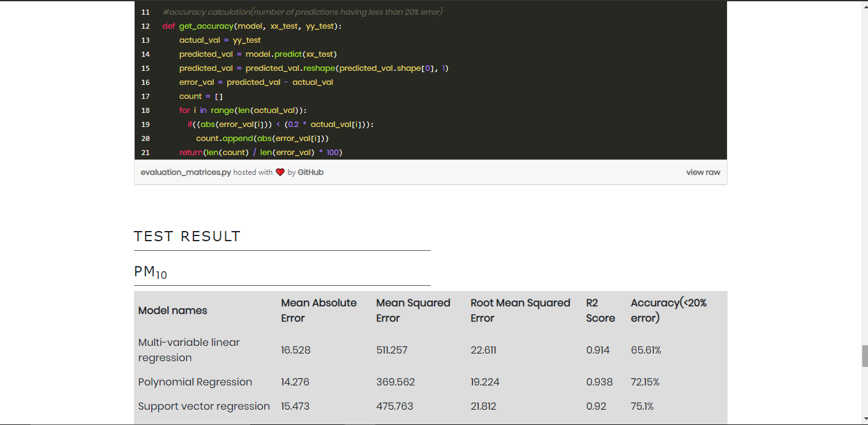Click the Mean Absolute Error column header
The height and width of the screenshot is (425, 868).
(319, 311)
